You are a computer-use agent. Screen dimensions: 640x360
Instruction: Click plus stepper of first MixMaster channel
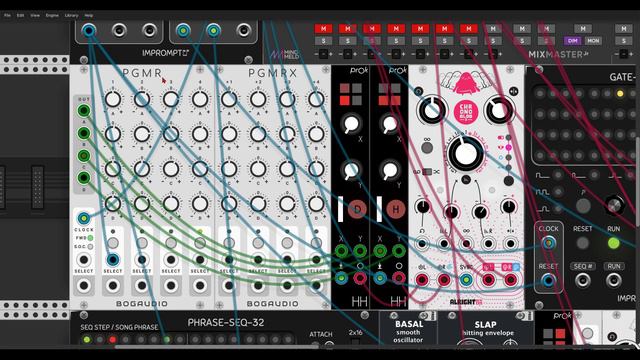(x=330, y=54)
